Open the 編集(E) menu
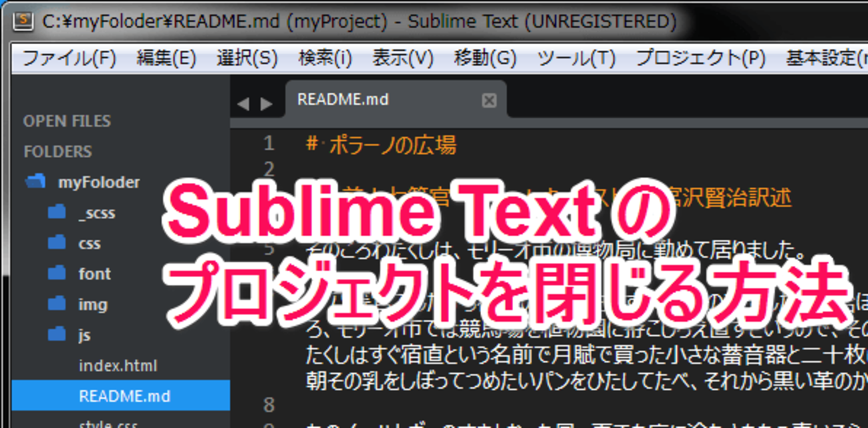This screenshot has height=428, width=868. 166,58
